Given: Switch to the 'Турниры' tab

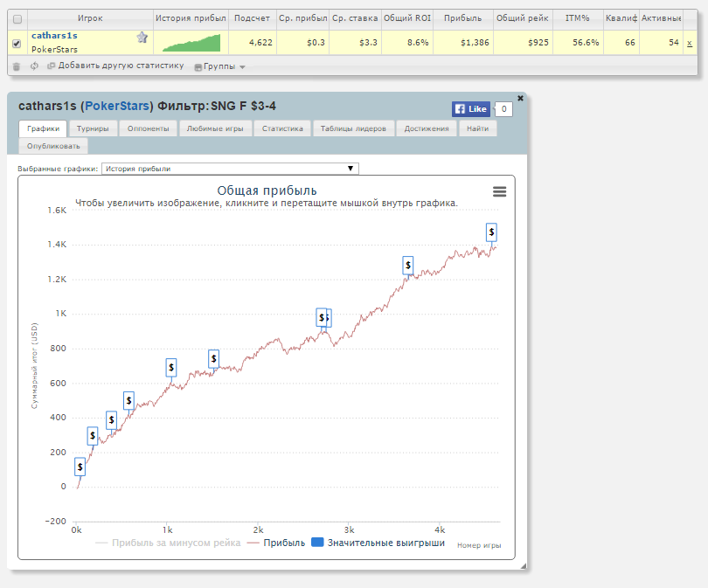Looking at the screenshot, I should [93, 128].
